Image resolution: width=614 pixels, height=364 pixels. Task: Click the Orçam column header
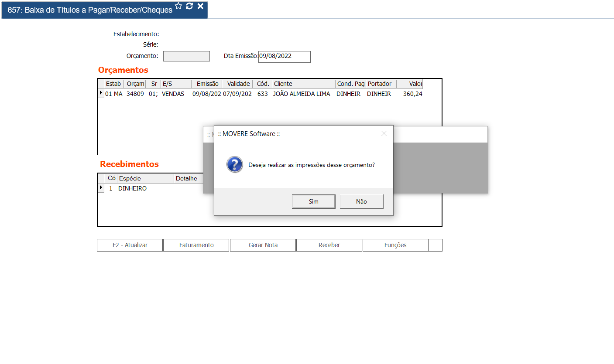135,84
